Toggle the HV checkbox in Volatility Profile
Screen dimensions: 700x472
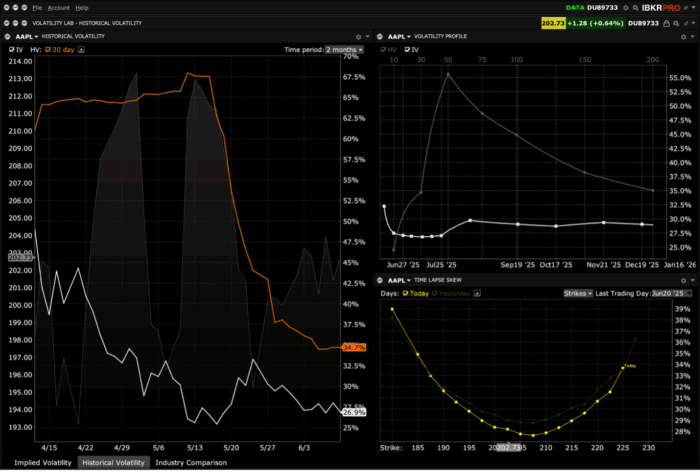(x=383, y=50)
